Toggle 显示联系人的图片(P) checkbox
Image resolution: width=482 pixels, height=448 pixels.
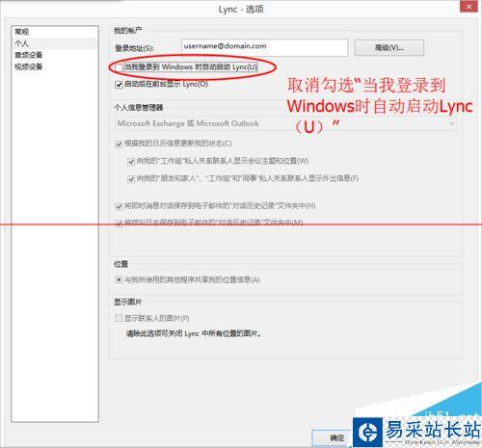(119, 318)
